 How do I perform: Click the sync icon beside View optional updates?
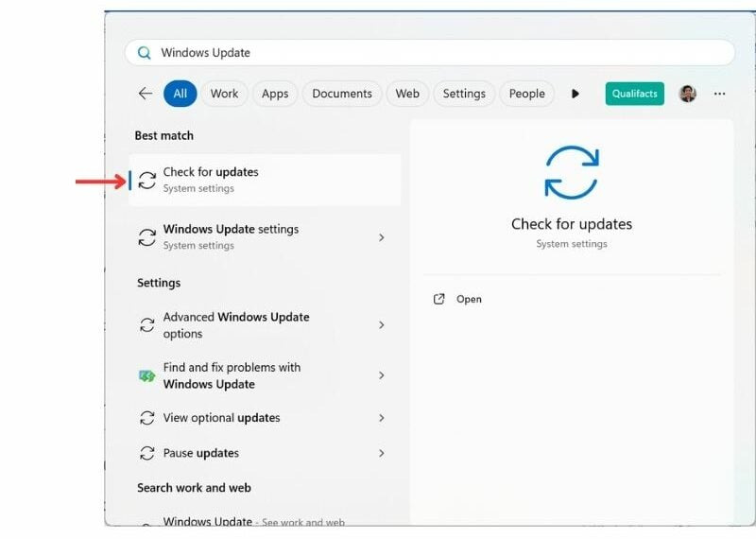[147, 418]
